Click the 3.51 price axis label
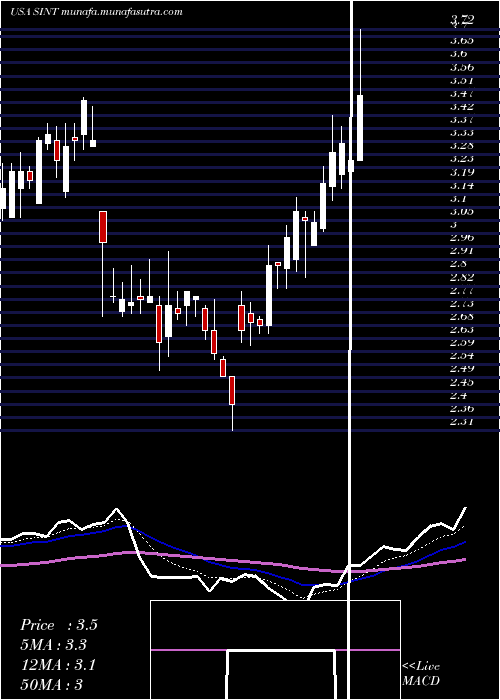Viewport: 500px width, 700px height. pos(462,80)
